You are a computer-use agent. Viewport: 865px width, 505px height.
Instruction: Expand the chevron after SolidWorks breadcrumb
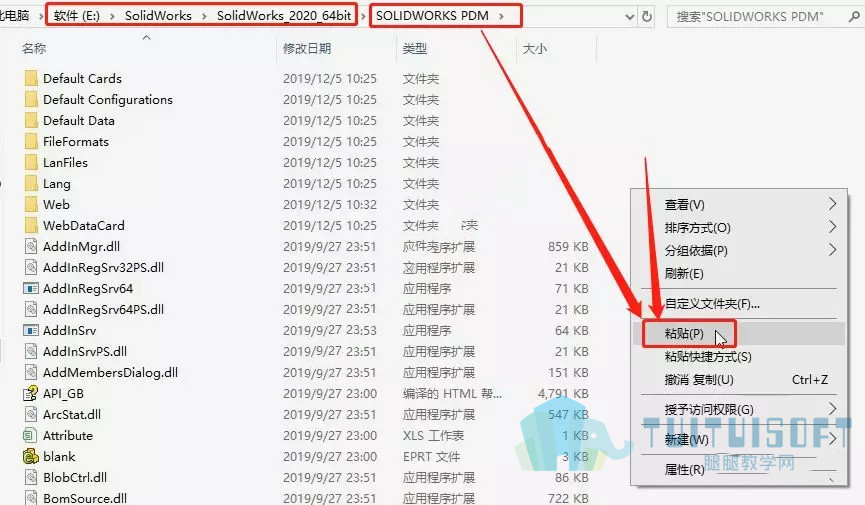pyautogui.click(x=204, y=17)
